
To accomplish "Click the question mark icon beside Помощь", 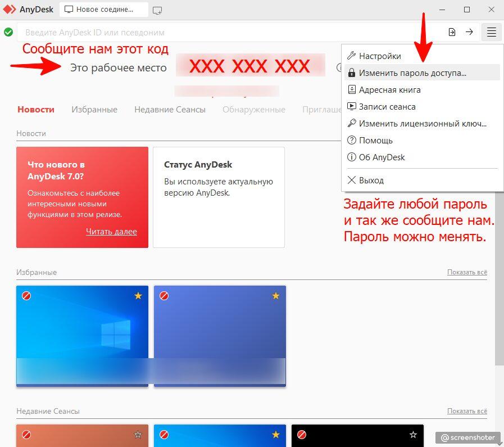I will (352, 140).
